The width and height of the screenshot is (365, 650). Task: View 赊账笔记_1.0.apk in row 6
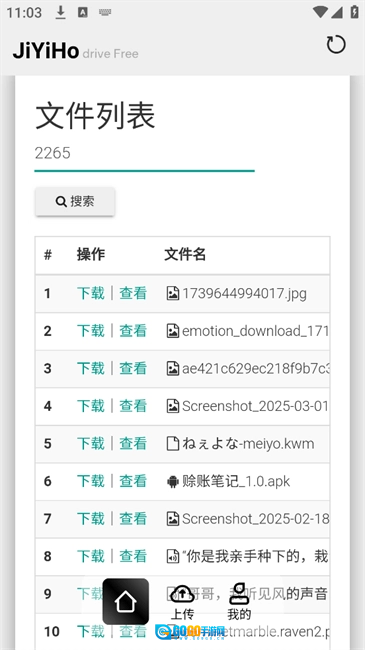point(133,481)
